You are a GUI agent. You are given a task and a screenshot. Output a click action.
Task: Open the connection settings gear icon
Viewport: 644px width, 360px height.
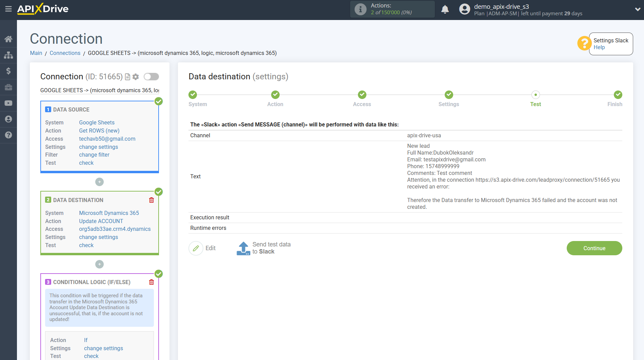[136, 77]
